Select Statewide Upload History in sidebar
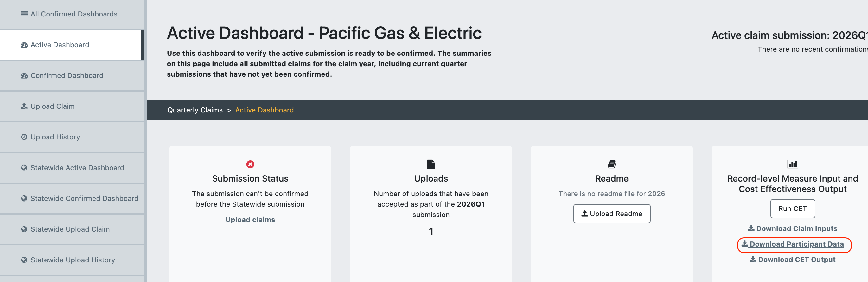 coord(72,260)
